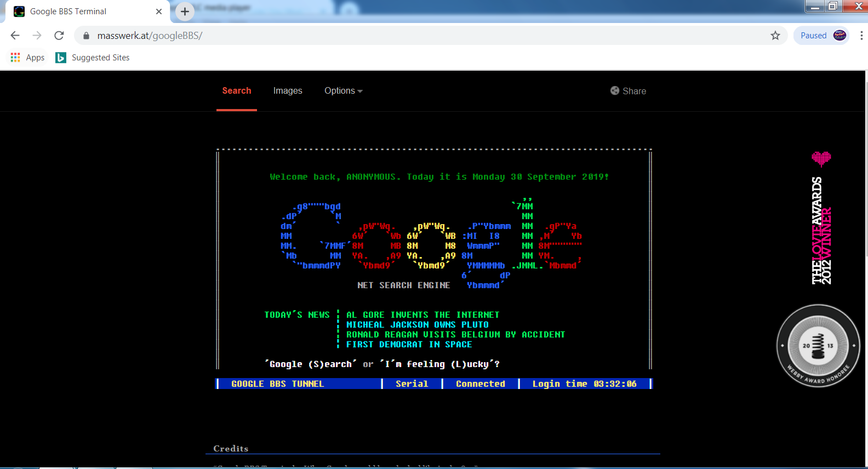Click the 'MICHEAL JACKSON OWNS PLUTO' headline
Image resolution: width=868 pixels, height=469 pixels.
pyautogui.click(x=418, y=325)
